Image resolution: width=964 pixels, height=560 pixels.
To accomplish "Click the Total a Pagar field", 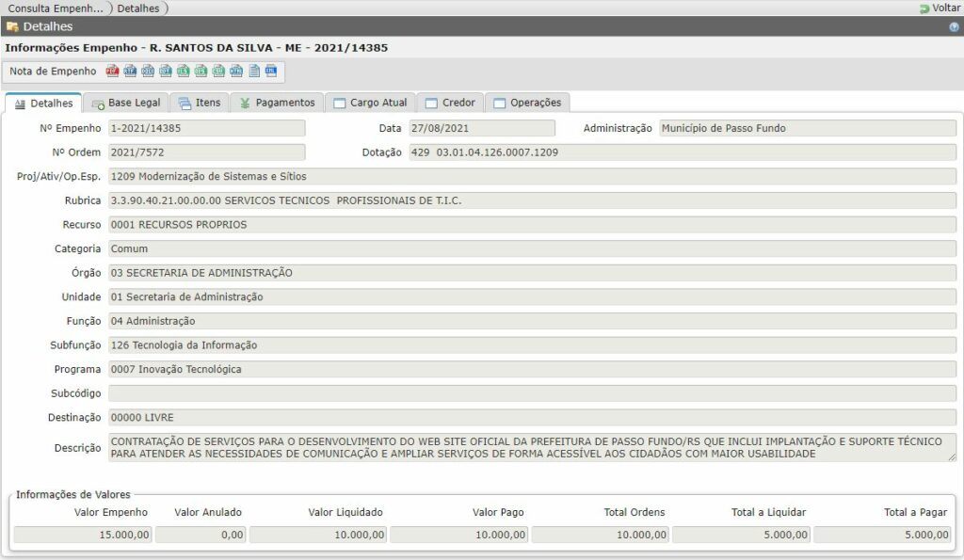I will (883, 535).
